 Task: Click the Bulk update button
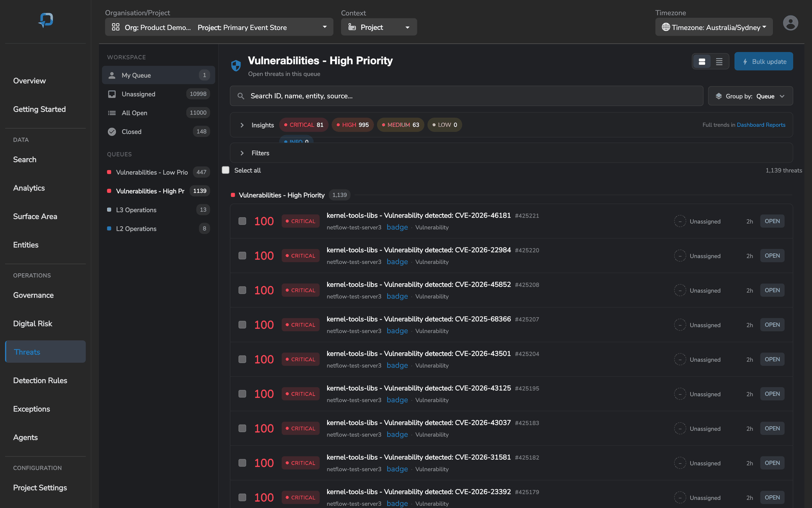pyautogui.click(x=764, y=61)
